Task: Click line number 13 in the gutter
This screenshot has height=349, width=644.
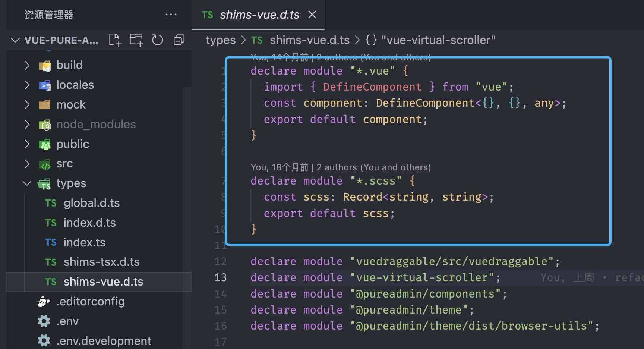Action: 220,277
